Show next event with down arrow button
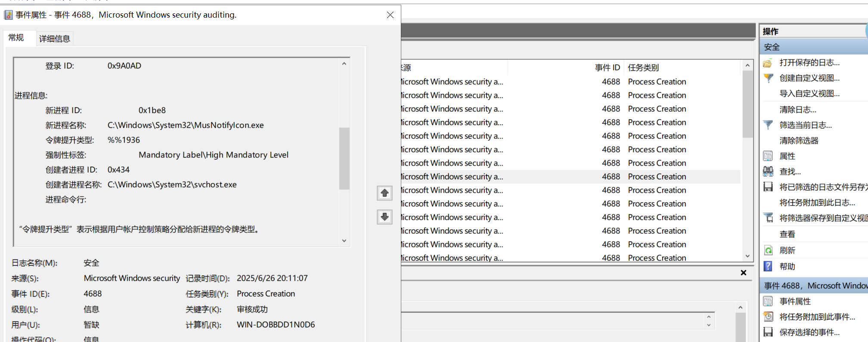Viewport: 868px width, 342px height. [x=384, y=217]
